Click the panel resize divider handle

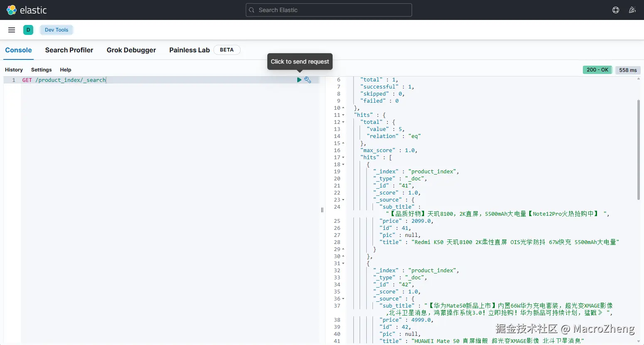322,210
